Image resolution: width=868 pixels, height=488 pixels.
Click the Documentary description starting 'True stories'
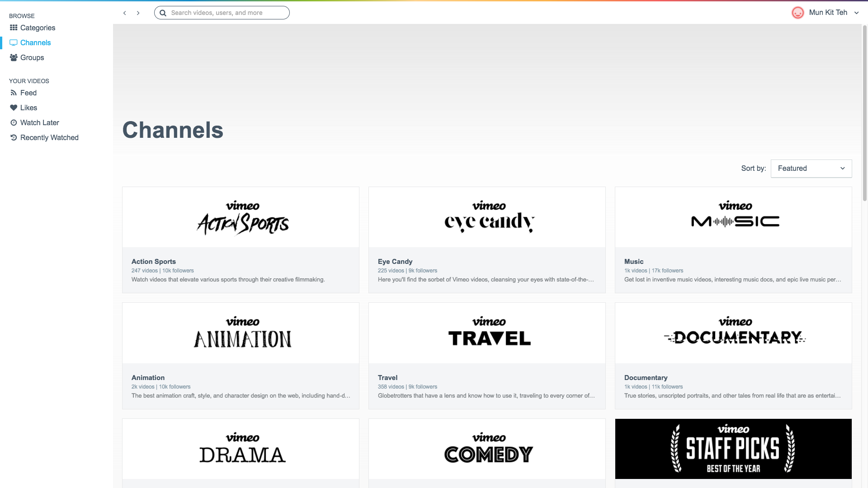click(x=733, y=395)
